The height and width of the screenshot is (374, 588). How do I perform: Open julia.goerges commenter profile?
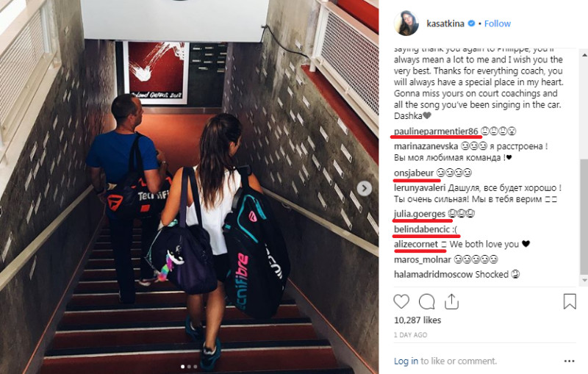click(x=420, y=214)
